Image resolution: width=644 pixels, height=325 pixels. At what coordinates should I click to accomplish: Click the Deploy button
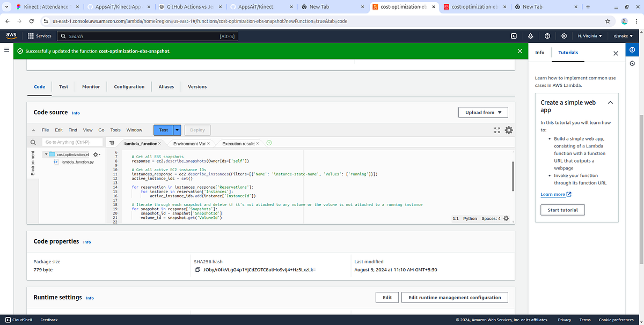[198, 129]
